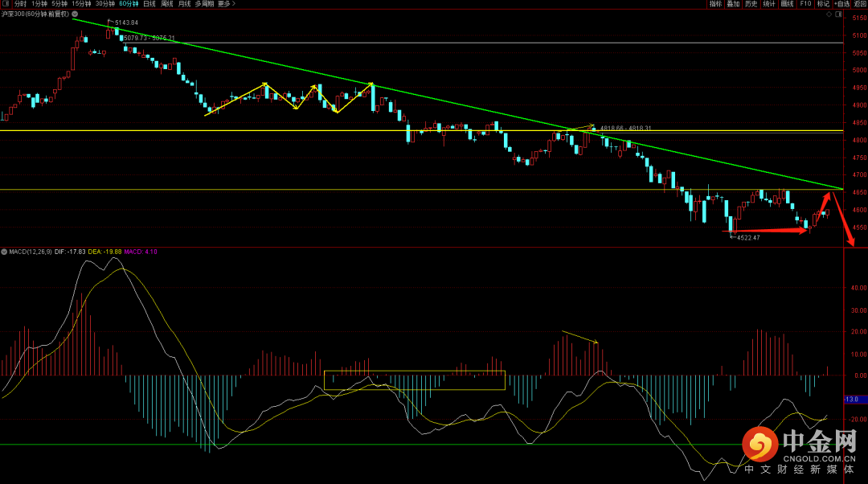Expand the 更多 periods menu
The image size is (868, 484).
(x=226, y=4)
